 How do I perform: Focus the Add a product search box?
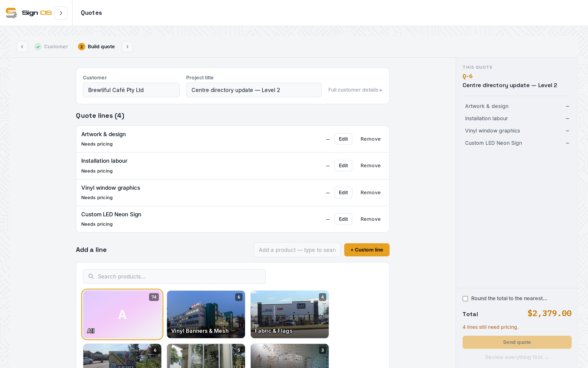[297, 250]
